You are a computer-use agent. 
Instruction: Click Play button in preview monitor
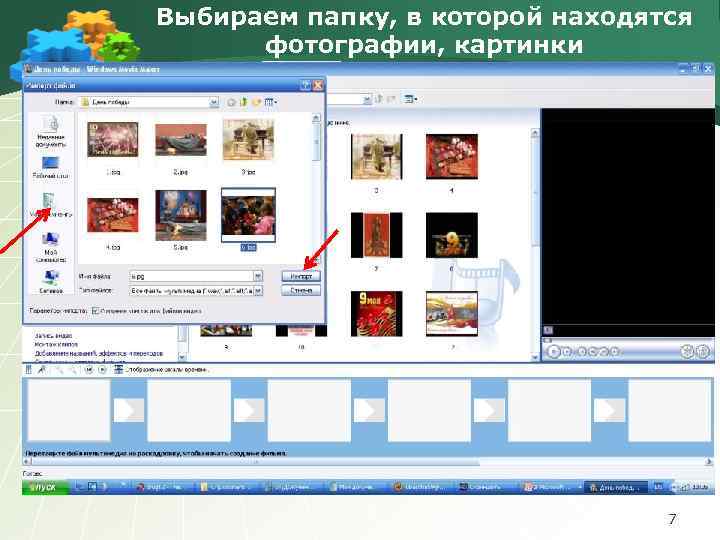(554, 352)
